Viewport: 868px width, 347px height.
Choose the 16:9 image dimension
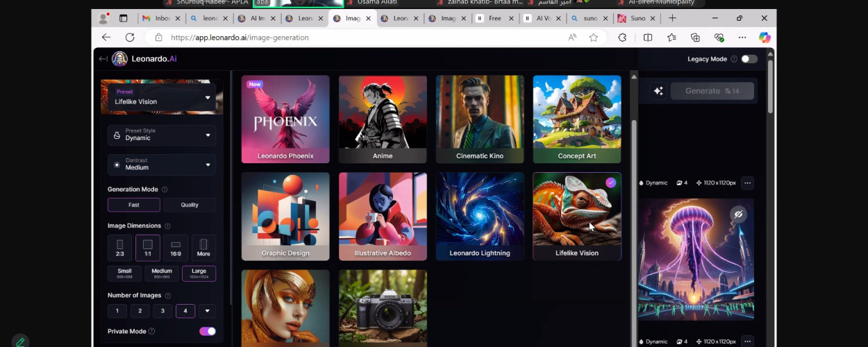click(176, 248)
